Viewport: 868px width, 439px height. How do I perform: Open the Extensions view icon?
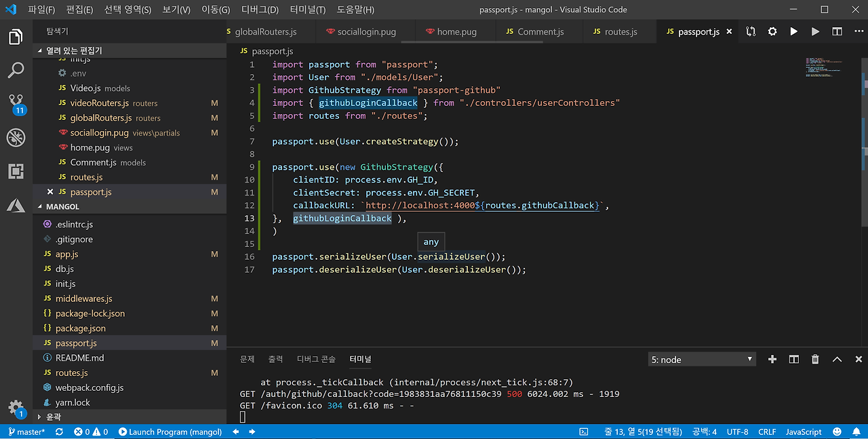coord(16,171)
